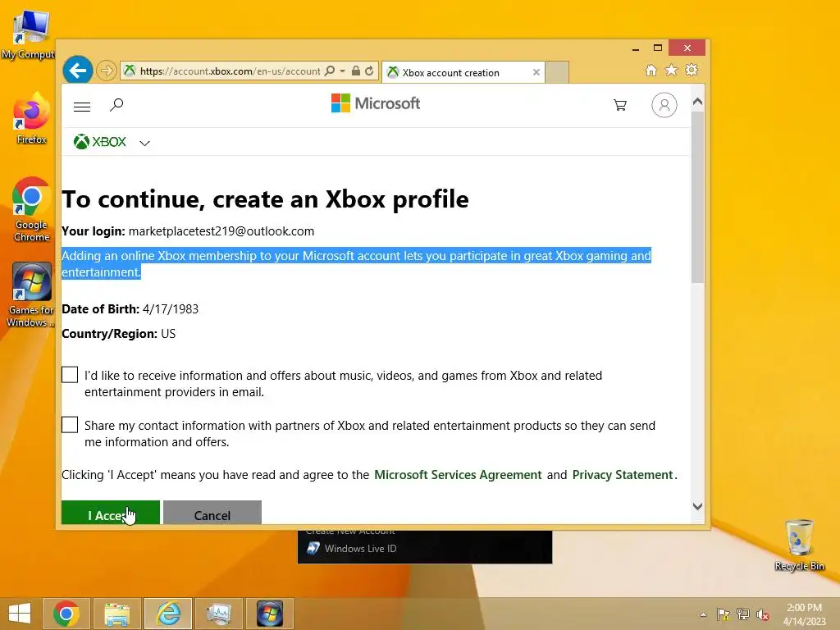Screen dimensions: 840x630
Task: Click Chrome icon in the taskbar
Action: [x=66, y=614]
